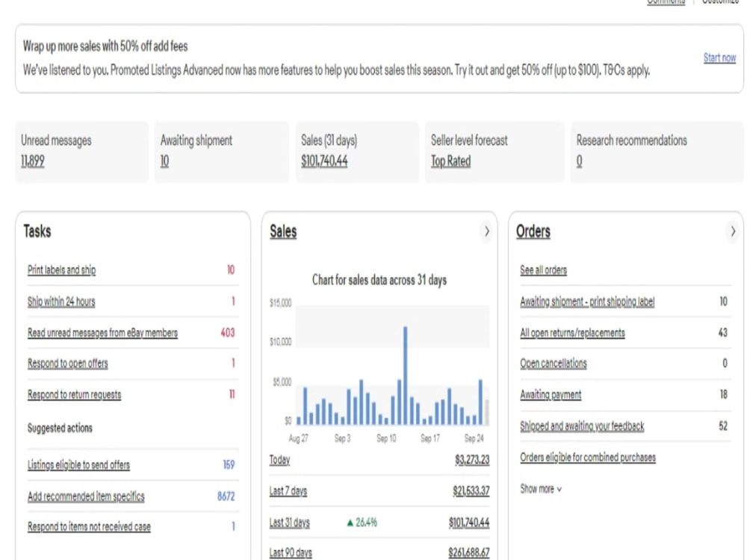The width and height of the screenshot is (747, 560).
Task: View Last 31 days sales link
Action: click(289, 523)
